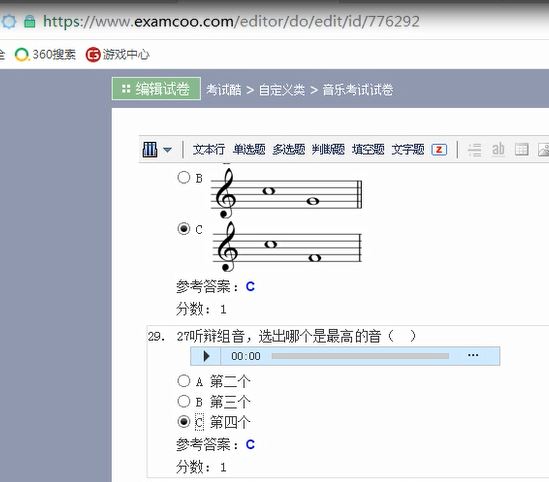Click the list formatting icon in toolbar
This screenshot has width=549, height=482.
point(475,150)
